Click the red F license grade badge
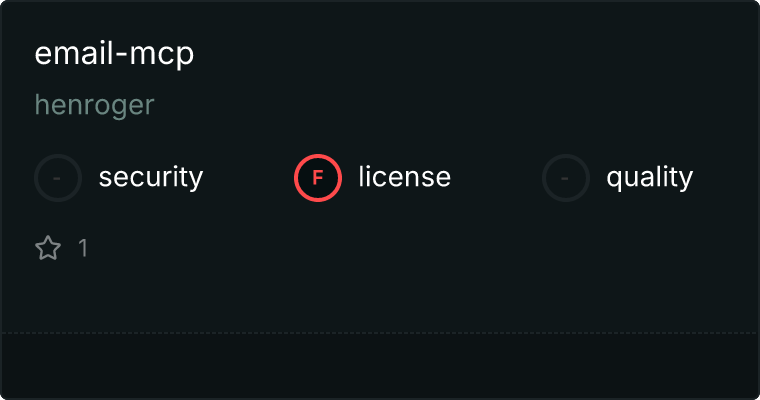Image resolution: width=760 pixels, height=400 pixels. point(318,178)
